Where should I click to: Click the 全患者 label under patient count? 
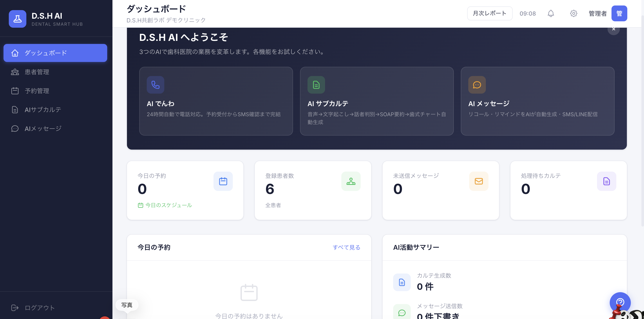tap(273, 205)
